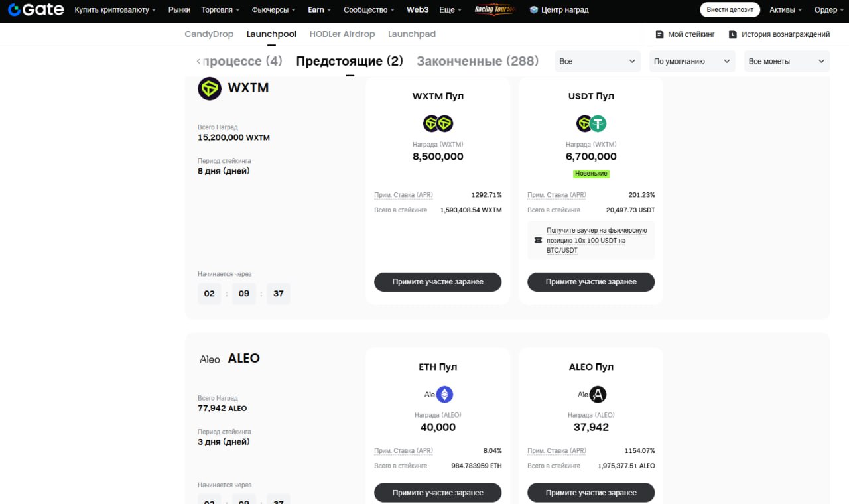
Task: Switch to the CandyDrop tab
Action: (209, 34)
